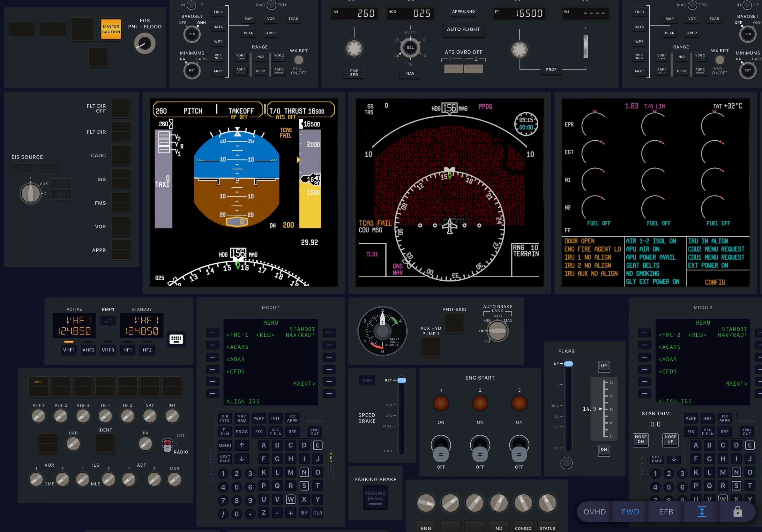762x532 pixels.
Task: Click the AUTO BRAKE selector knob
Action: 498,331
